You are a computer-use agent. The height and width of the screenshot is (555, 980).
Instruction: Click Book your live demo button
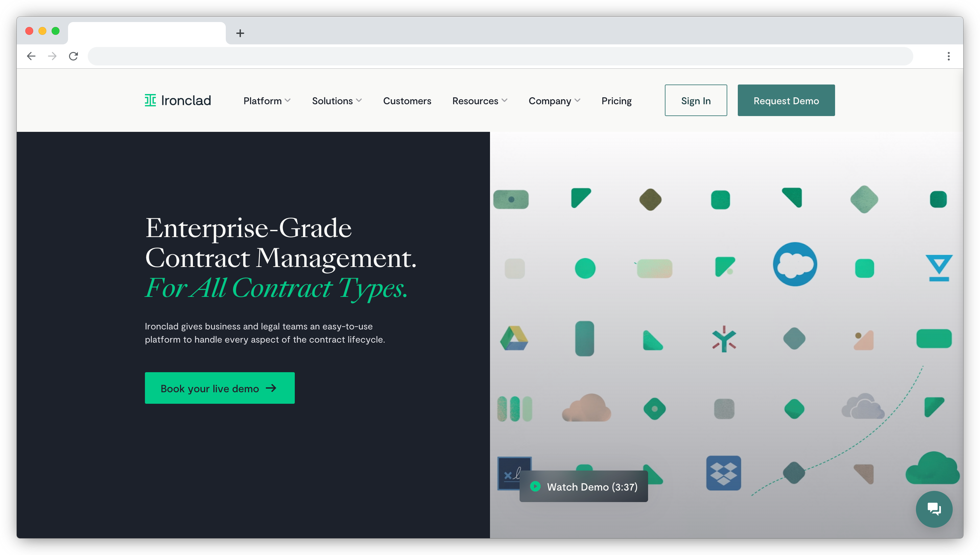point(220,388)
